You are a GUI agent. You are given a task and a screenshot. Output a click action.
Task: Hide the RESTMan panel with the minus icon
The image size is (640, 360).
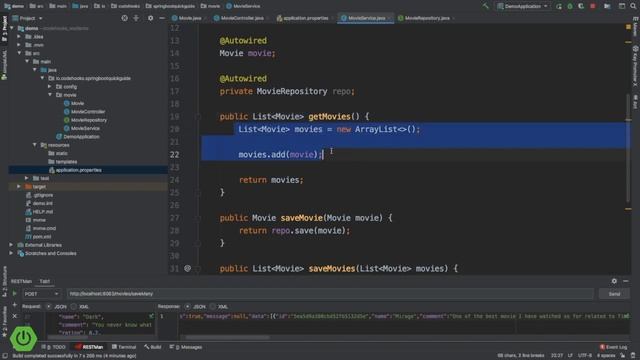[626, 281]
